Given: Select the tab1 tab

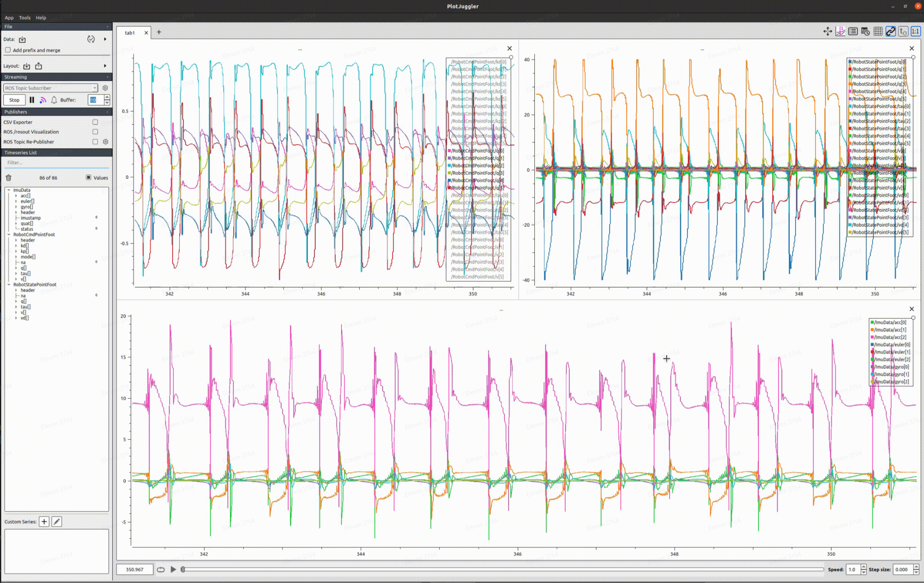Looking at the screenshot, I should coord(130,32).
